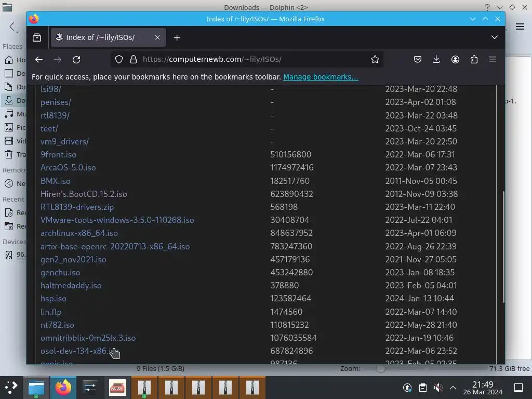This screenshot has width=532, height=399.
Task: Download nt782.iso
Action: point(57,325)
